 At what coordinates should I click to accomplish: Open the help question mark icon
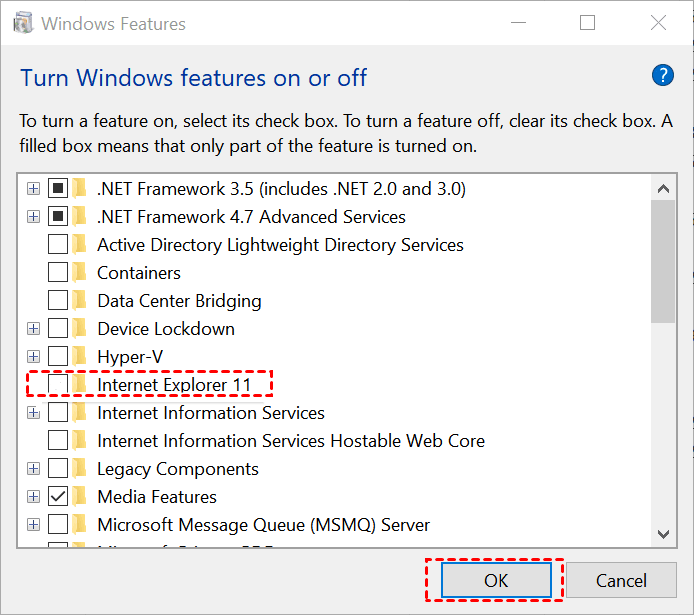663,75
